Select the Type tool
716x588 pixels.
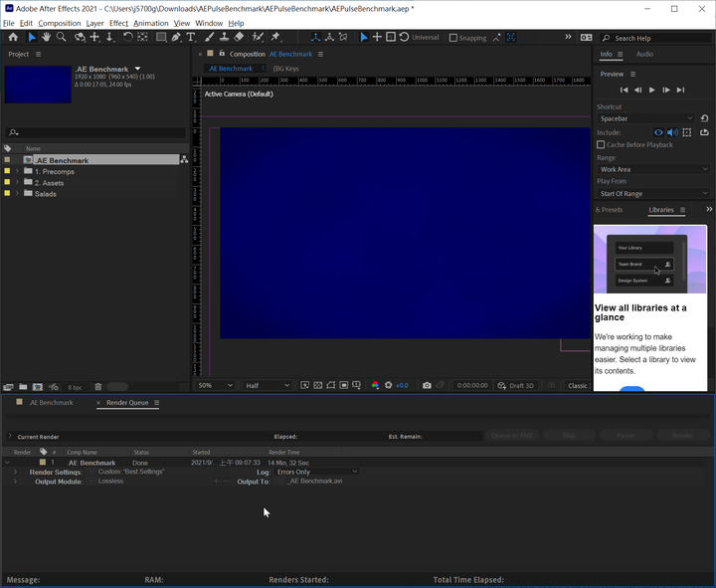[x=191, y=38]
